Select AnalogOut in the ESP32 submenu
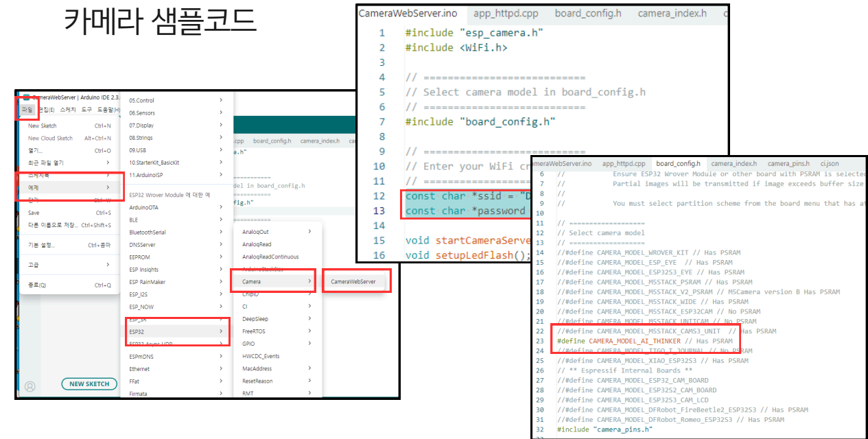868x439 pixels. pyautogui.click(x=278, y=232)
